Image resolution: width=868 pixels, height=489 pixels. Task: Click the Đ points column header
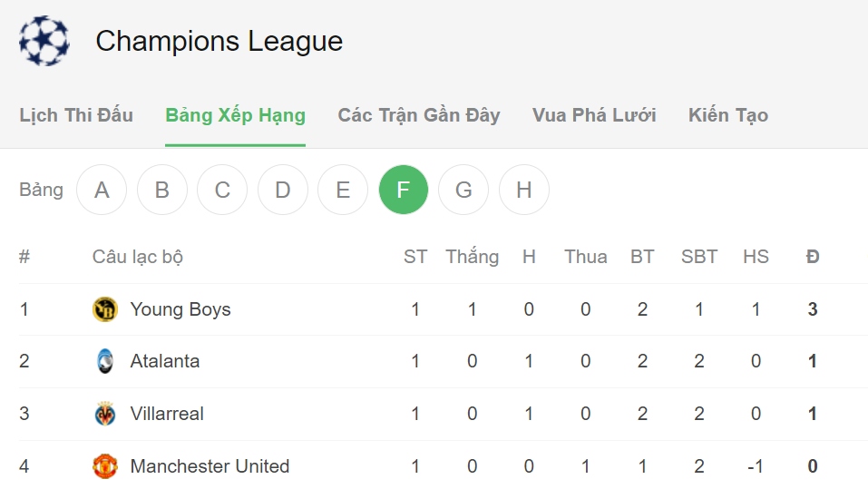click(812, 257)
